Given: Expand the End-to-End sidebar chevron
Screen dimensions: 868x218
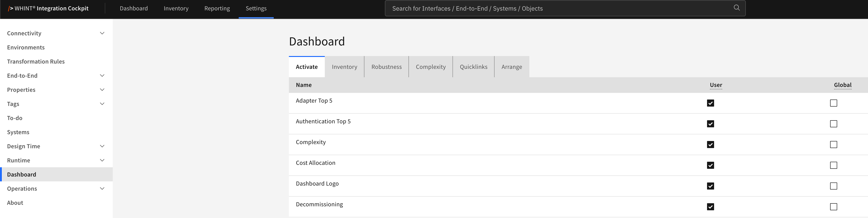Looking at the screenshot, I should [x=102, y=76].
